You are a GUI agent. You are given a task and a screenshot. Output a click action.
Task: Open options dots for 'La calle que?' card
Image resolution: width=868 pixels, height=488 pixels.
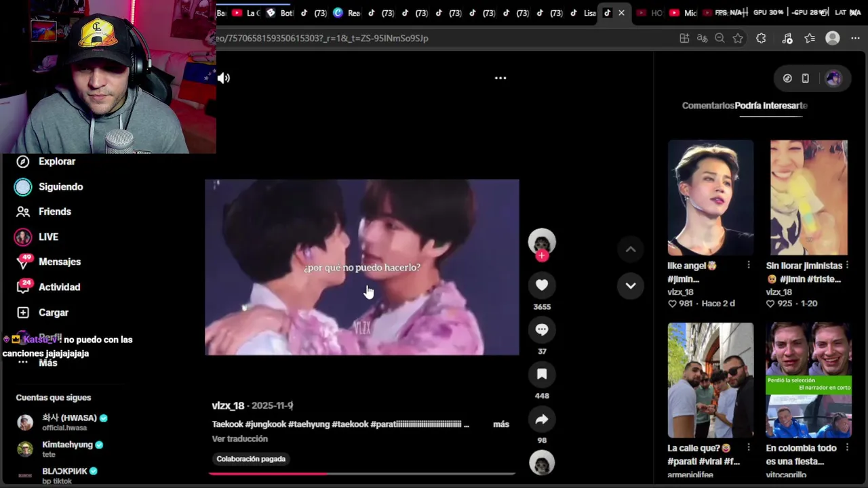click(749, 448)
